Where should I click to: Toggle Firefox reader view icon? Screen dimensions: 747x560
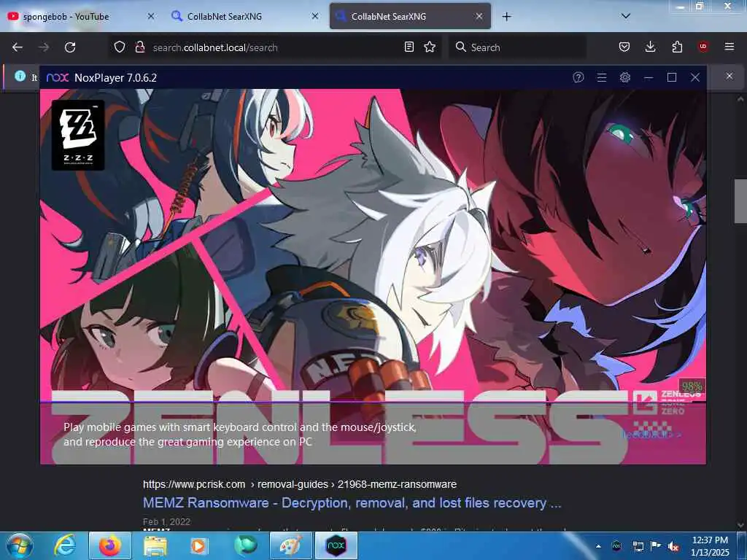click(409, 47)
